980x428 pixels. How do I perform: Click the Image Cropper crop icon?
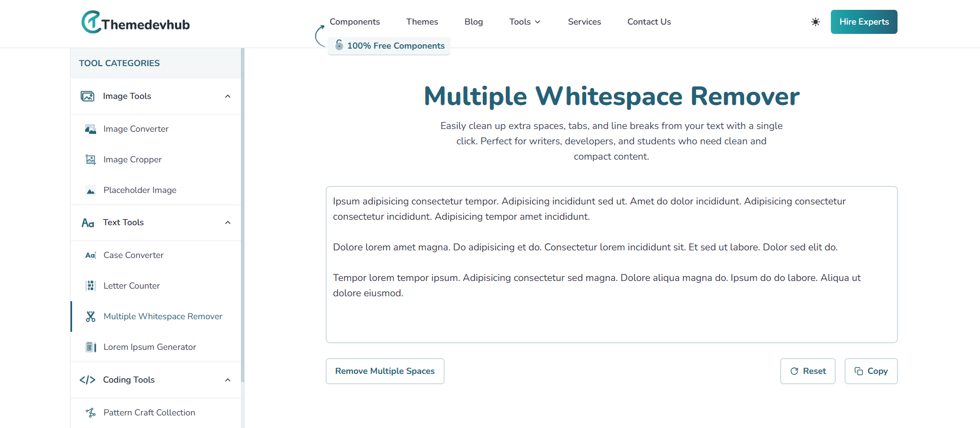pos(91,160)
